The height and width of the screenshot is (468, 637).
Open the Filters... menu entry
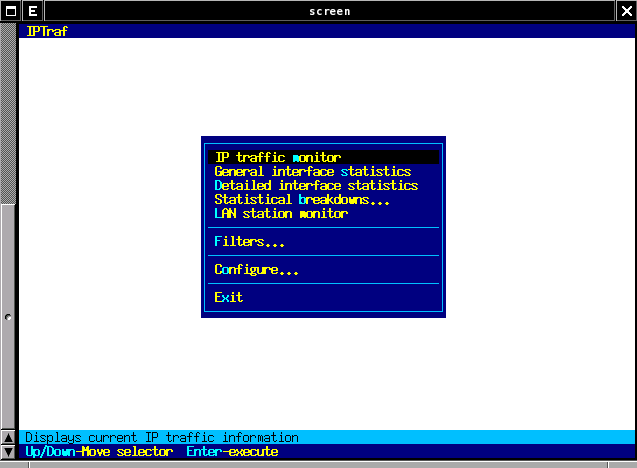pyautogui.click(x=323, y=241)
